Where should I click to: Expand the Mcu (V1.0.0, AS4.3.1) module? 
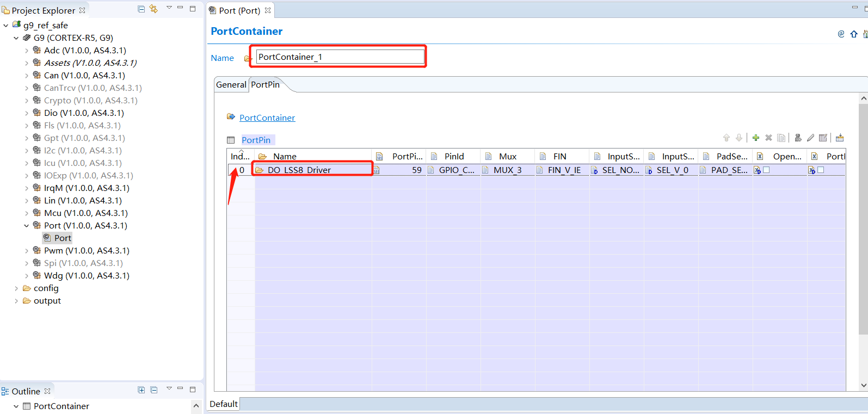click(x=27, y=213)
